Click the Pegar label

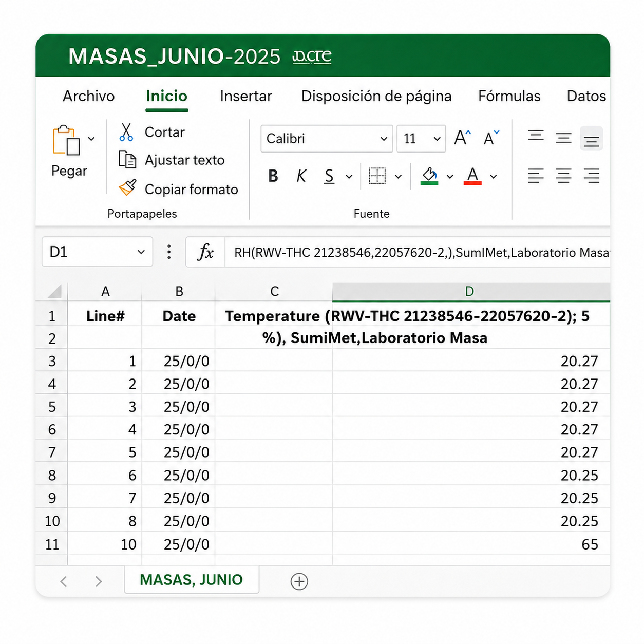69,171
